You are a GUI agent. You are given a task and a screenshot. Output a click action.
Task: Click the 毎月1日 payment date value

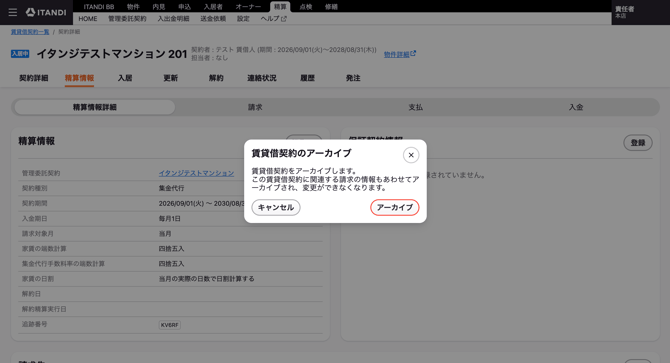click(x=170, y=219)
